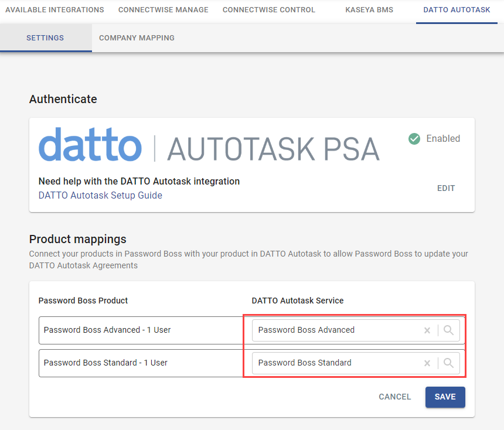
Task: Click the Enabled status text
Action: click(x=443, y=138)
